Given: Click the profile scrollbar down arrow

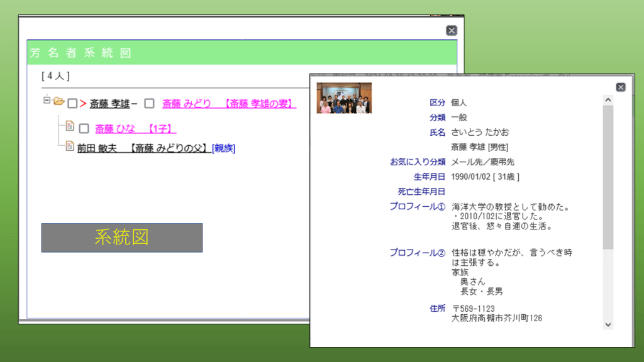Looking at the screenshot, I should pyautogui.click(x=608, y=324).
